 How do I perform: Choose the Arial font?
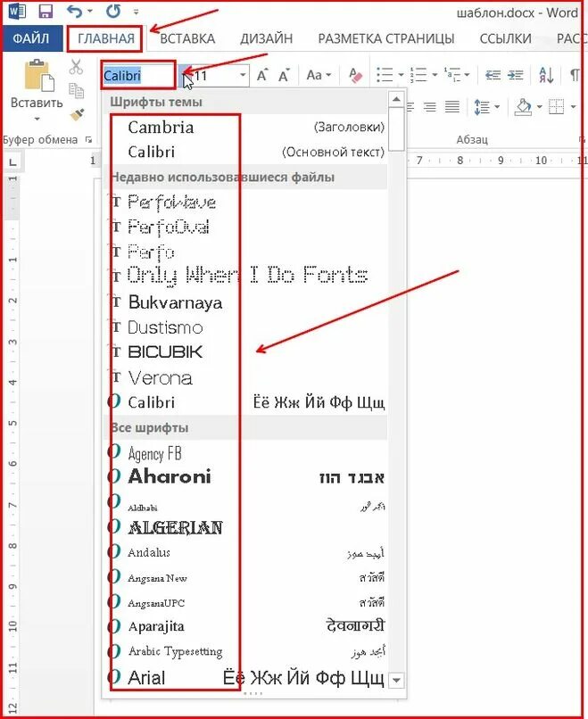tap(247, 678)
